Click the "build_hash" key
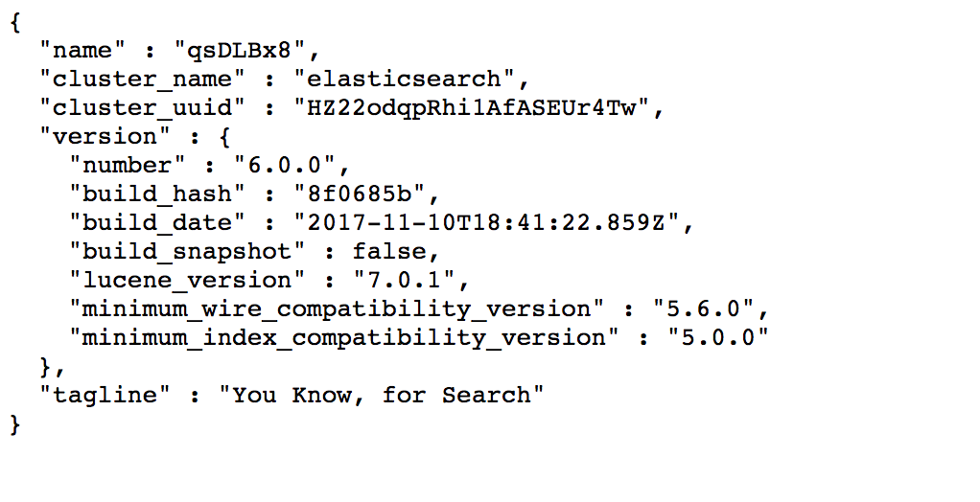 pos(157,194)
